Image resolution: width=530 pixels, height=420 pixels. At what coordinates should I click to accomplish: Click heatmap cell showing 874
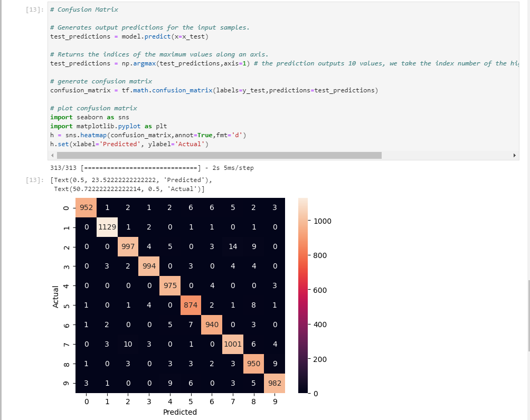[x=191, y=305]
